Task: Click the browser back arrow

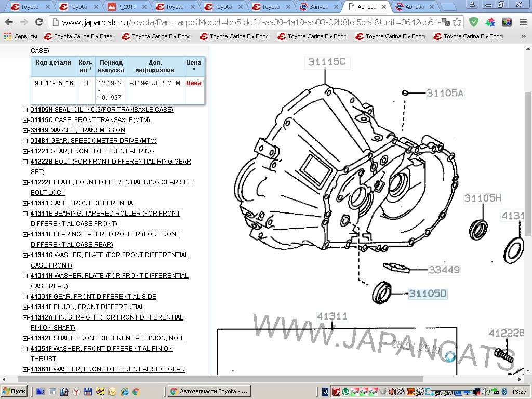Action: coord(9,22)
